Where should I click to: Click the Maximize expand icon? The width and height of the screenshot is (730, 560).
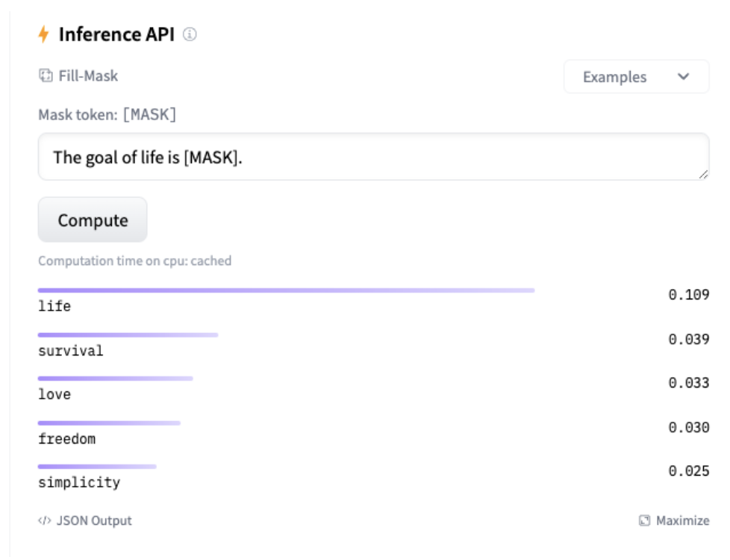pos(645,520)
